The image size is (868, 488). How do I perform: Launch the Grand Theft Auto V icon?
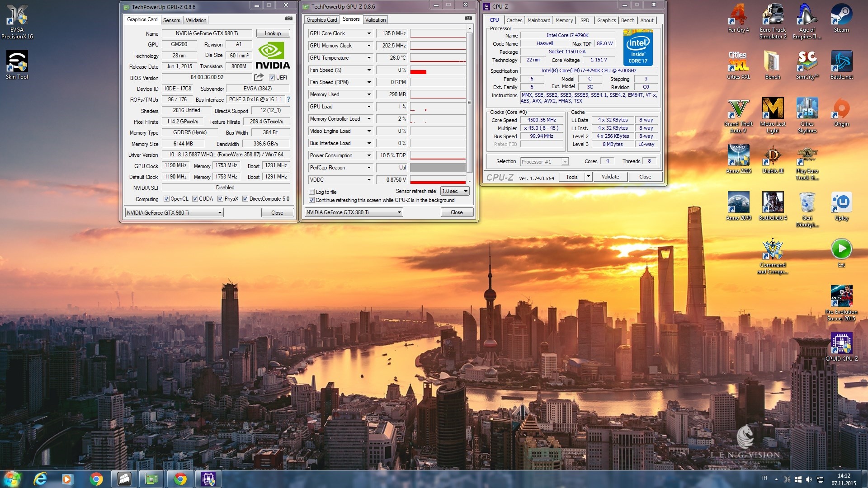click(738, 115)
